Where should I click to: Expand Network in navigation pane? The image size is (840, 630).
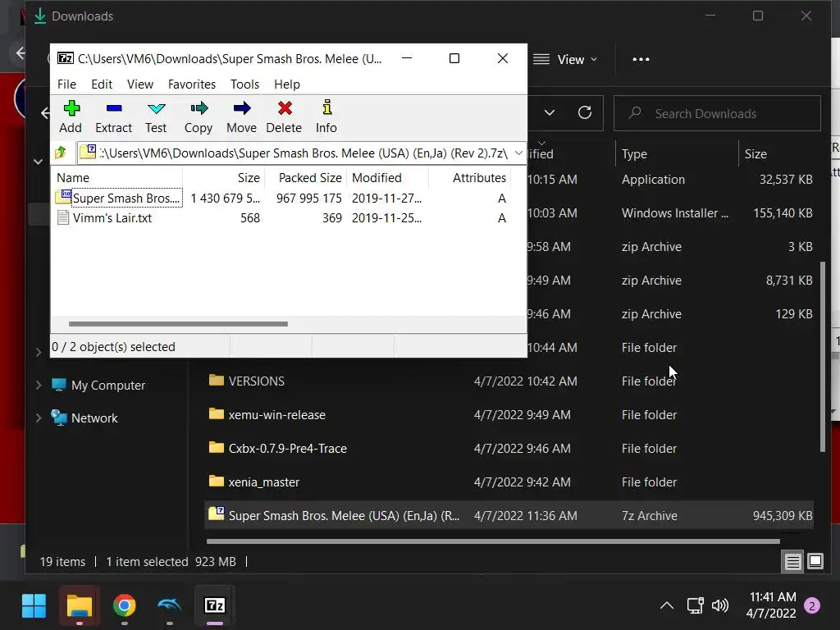39,418
